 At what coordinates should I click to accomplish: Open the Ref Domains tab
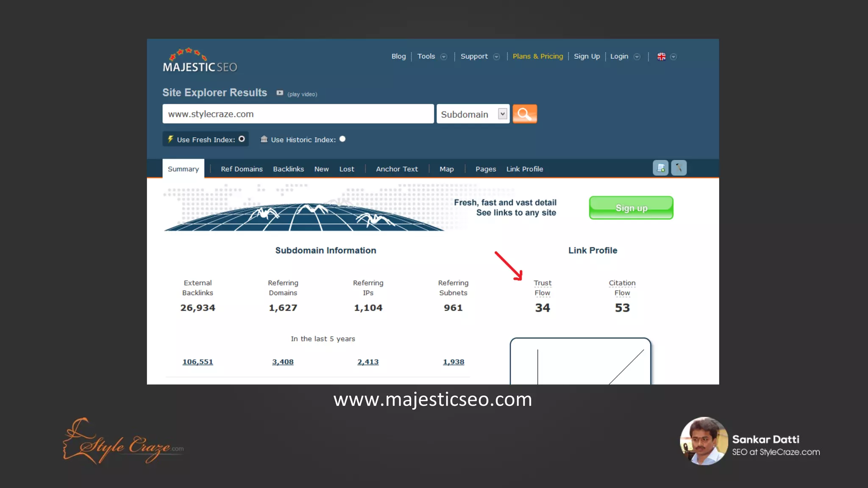coord(242,169)
